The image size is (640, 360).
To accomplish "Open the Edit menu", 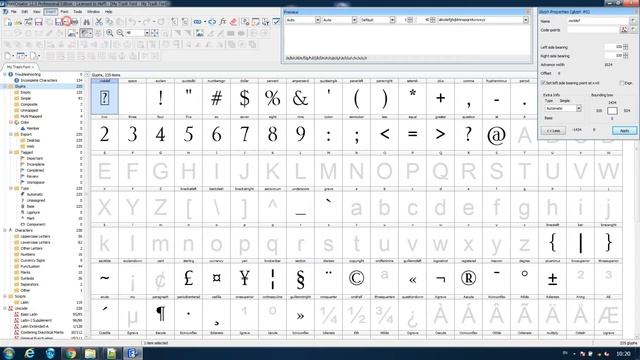I will click(24, 12).
